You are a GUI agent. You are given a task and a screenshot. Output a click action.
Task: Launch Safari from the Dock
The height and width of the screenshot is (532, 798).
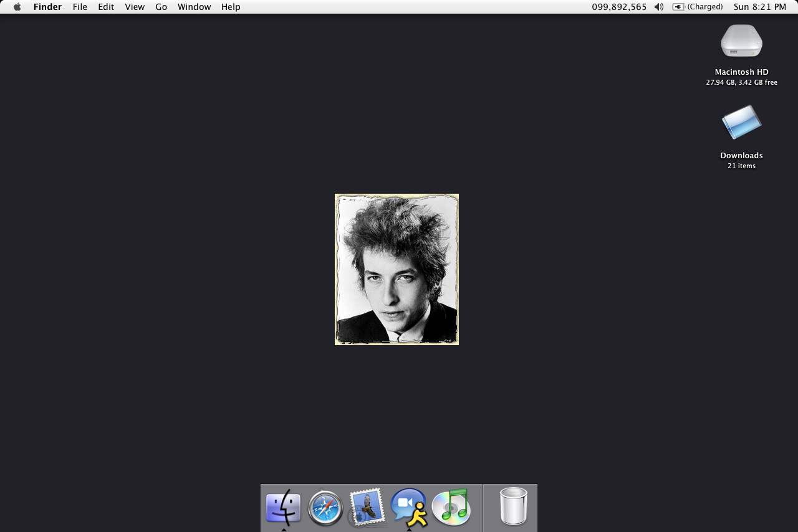(325, 508)
